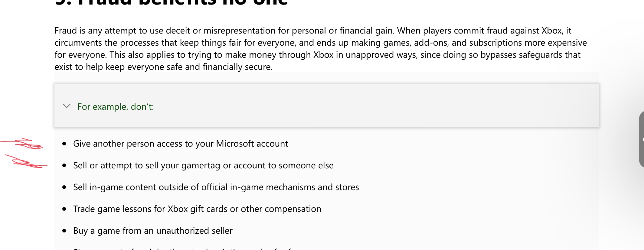Click "Sell or attempt to sell your gamertag" item
This screenshot has width=644, height=250.
(x=203, y=165)
